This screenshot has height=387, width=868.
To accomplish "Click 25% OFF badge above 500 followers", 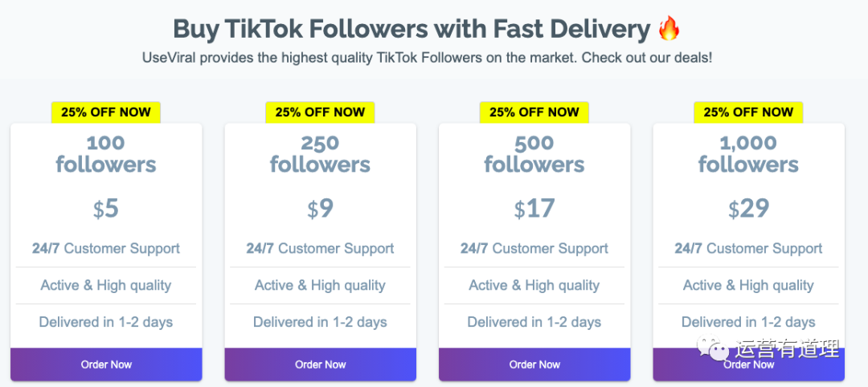I will pyautogui.click(x=534, y=112).
